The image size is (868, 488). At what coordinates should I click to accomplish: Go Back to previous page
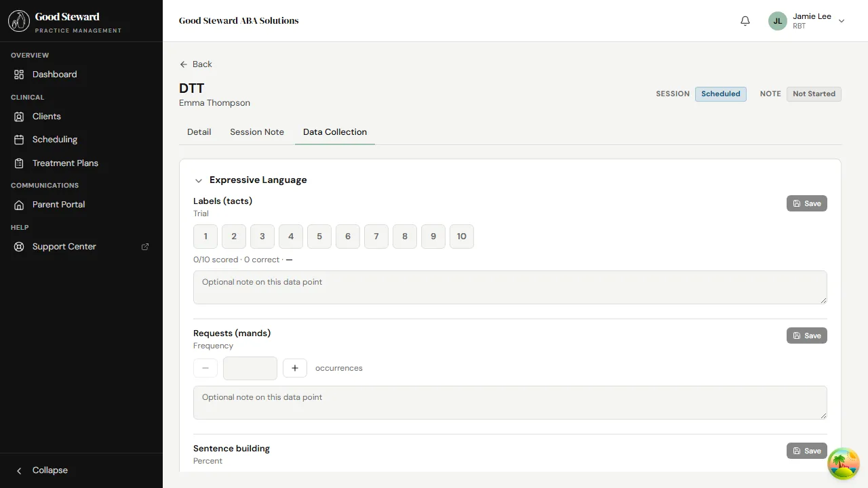[196, 64]
